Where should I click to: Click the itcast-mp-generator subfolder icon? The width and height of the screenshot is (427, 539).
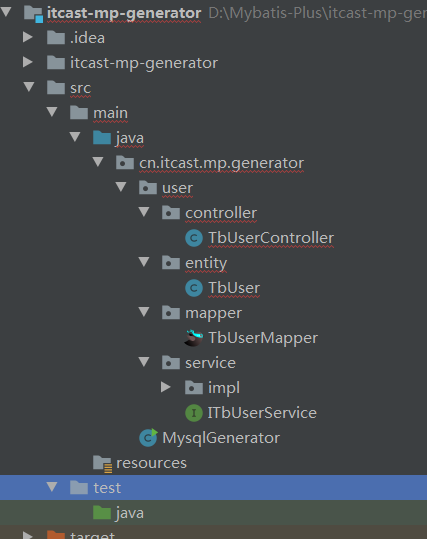56,63
